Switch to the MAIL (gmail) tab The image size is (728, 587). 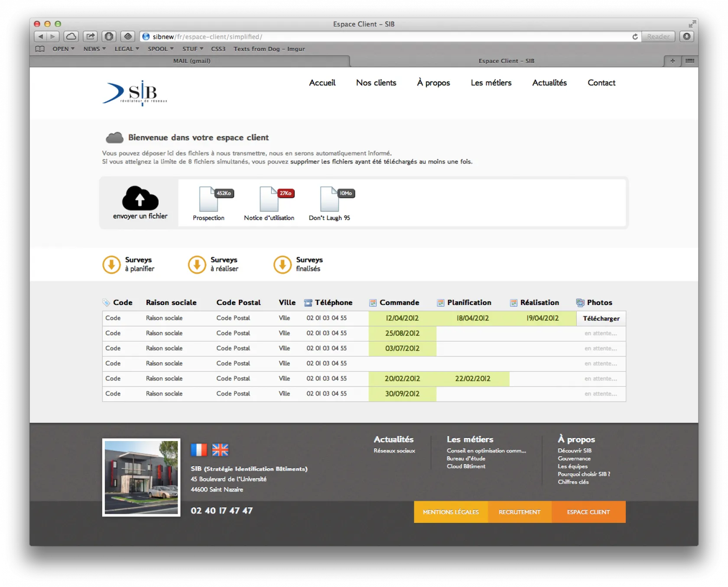(x=192, y=61)
